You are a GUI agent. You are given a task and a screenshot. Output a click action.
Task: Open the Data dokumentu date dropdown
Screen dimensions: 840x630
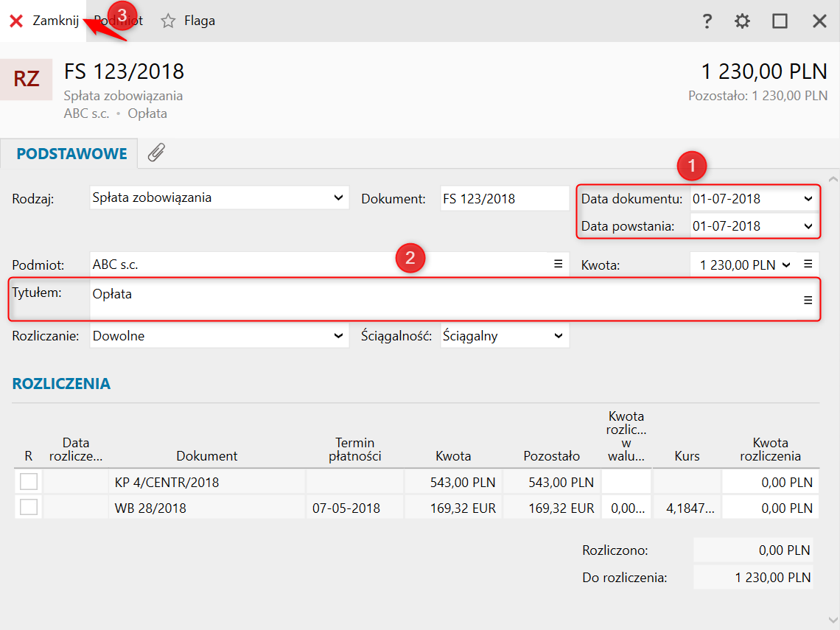pos(808,199)
